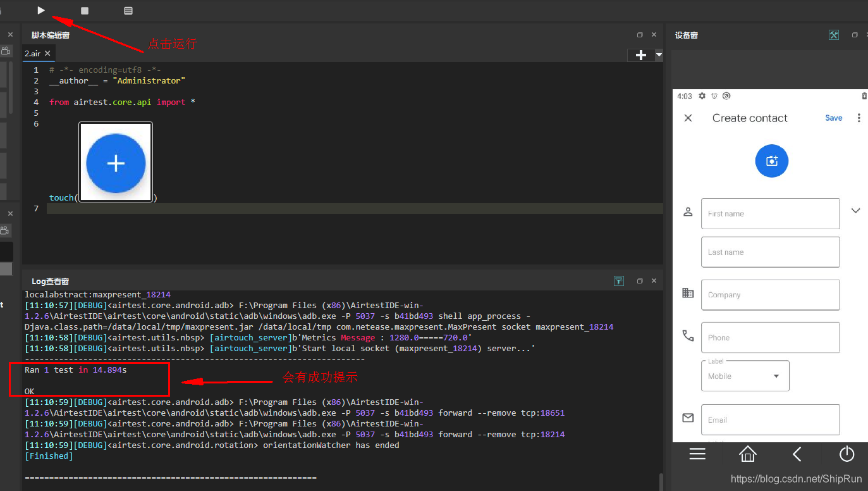
Task: Focus the Last name field
Action: 771,252
